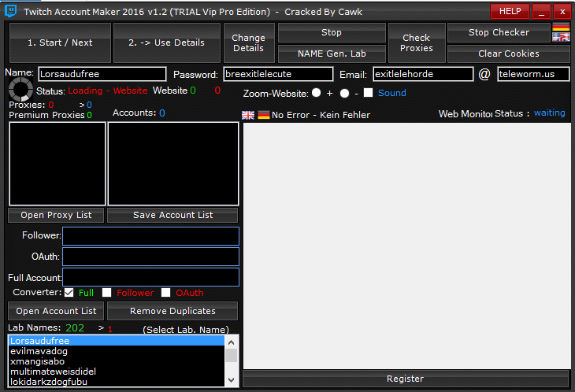Select UK/US flag below the German flag
The image size is (575, 392).
point(561,37)
